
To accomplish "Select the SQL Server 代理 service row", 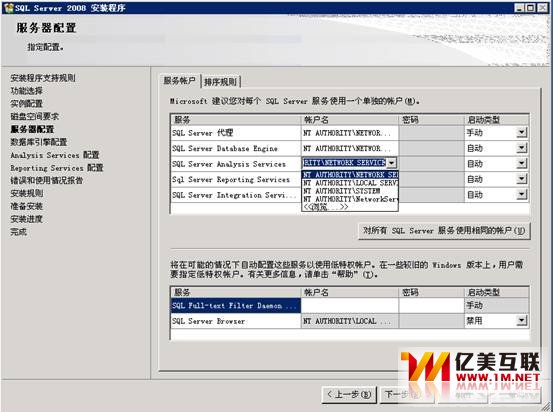I will [x=236, y=133].
